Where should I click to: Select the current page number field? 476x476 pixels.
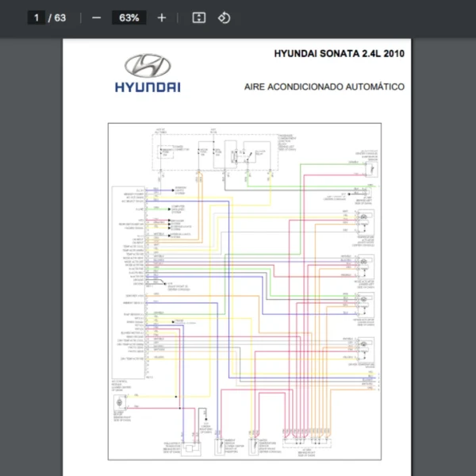(x=36, y=17)
